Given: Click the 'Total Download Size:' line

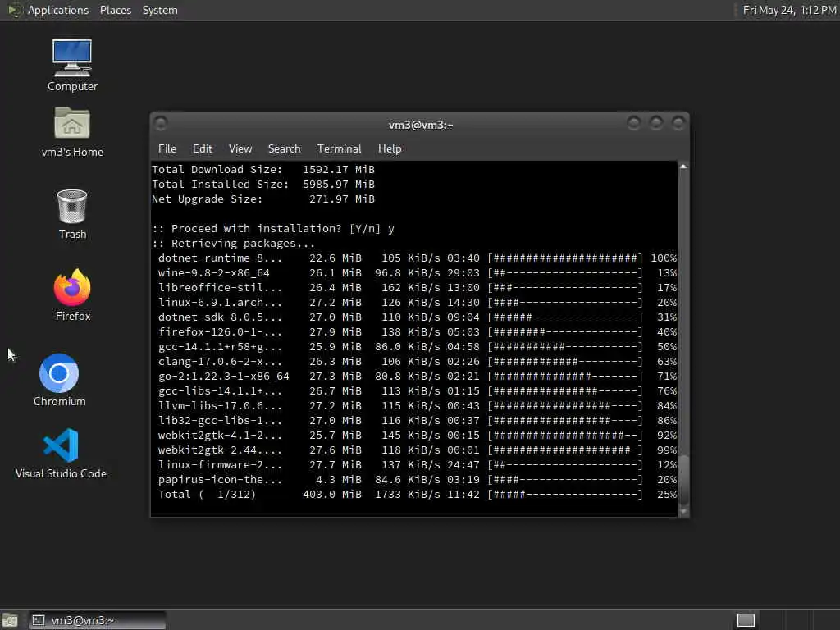Looking at the screenshot, I should 263,169.
